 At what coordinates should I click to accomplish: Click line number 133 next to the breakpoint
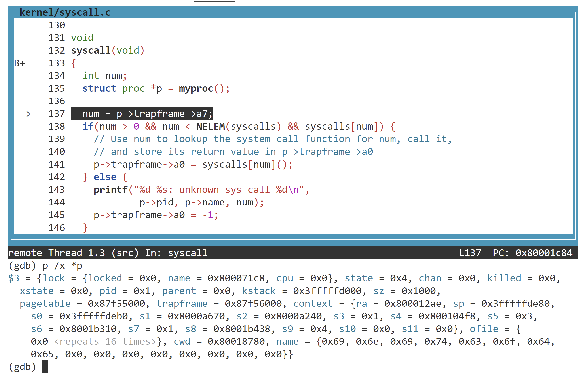[x=57, y=63]
